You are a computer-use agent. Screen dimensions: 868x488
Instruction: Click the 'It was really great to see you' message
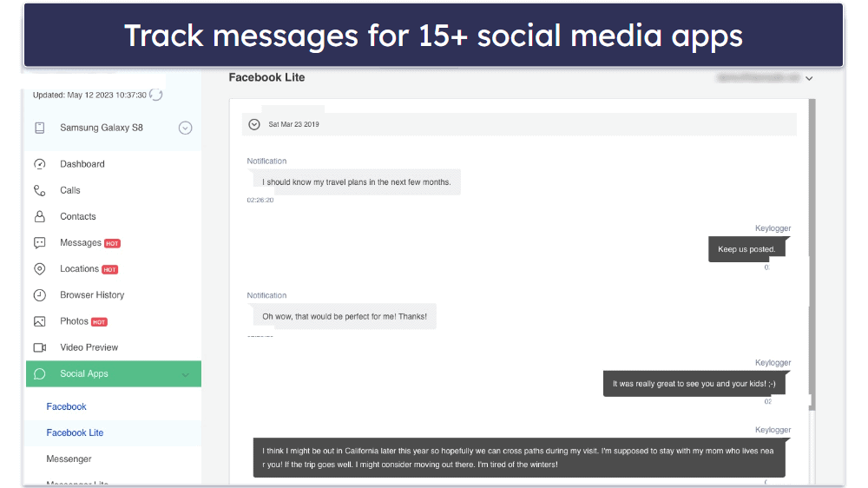pos(694,384)
